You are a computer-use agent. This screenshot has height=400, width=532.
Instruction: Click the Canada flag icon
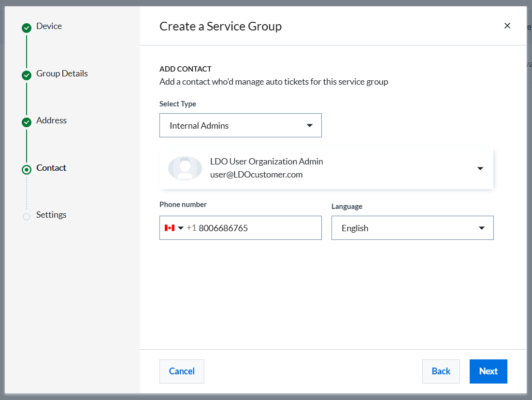click(169, 228)
